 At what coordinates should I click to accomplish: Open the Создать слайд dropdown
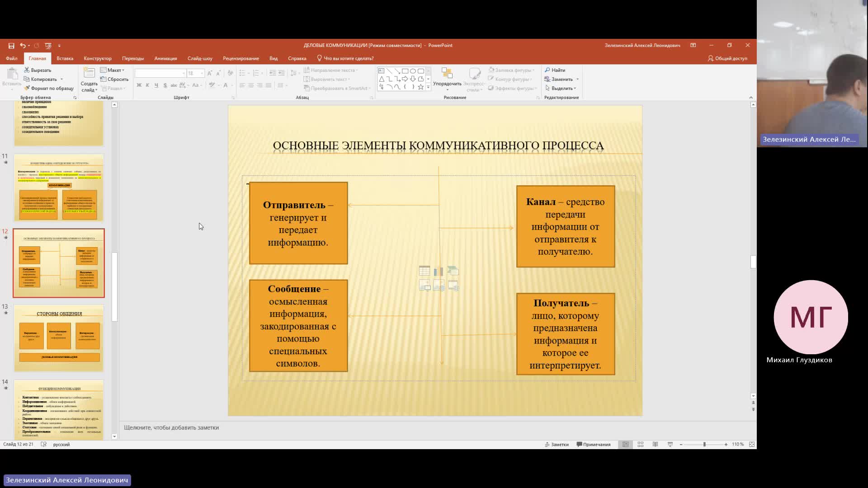coord(89,87)
